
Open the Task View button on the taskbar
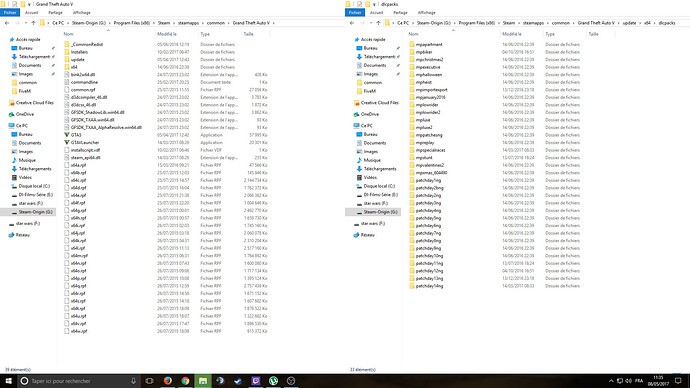(149, 381)
